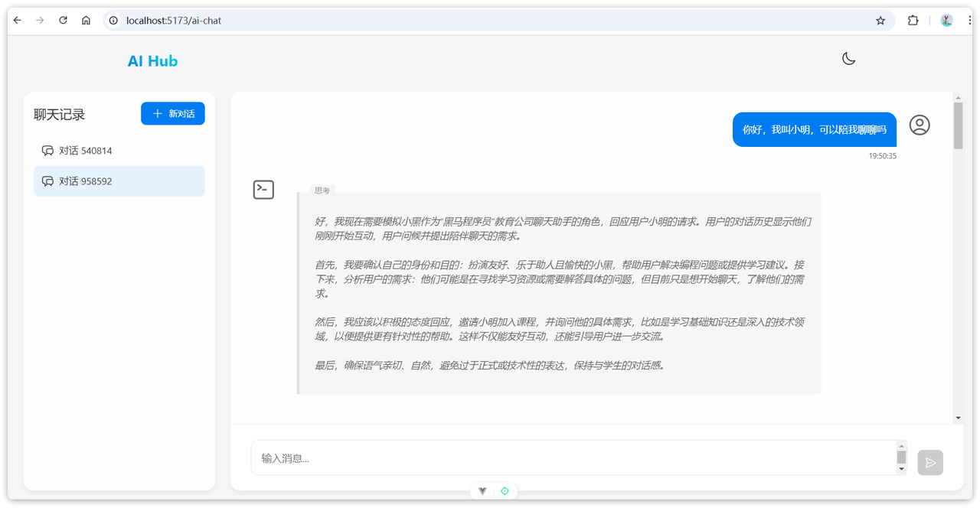Open conversation 对话 540814
The width and height of the screenshot is (980, 508).
click(x=119, y=151)
